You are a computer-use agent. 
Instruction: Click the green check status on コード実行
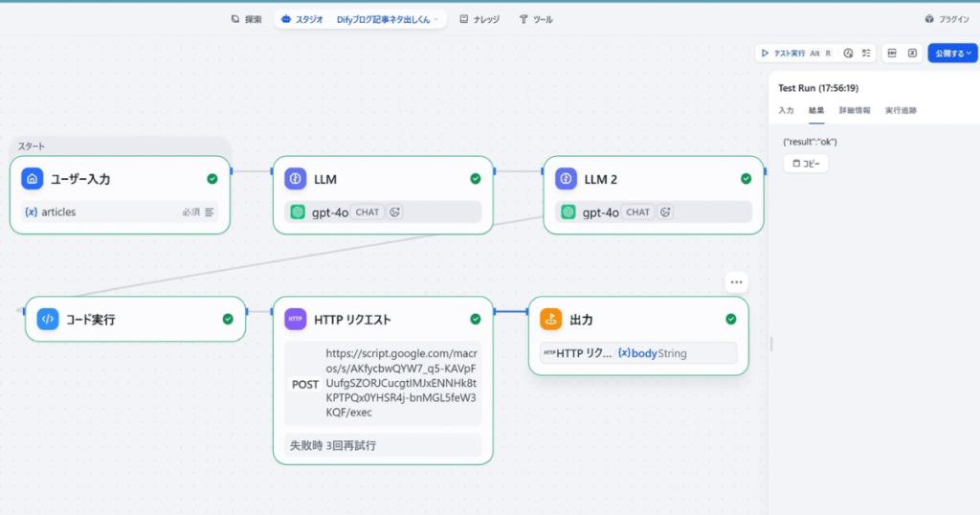228,320
